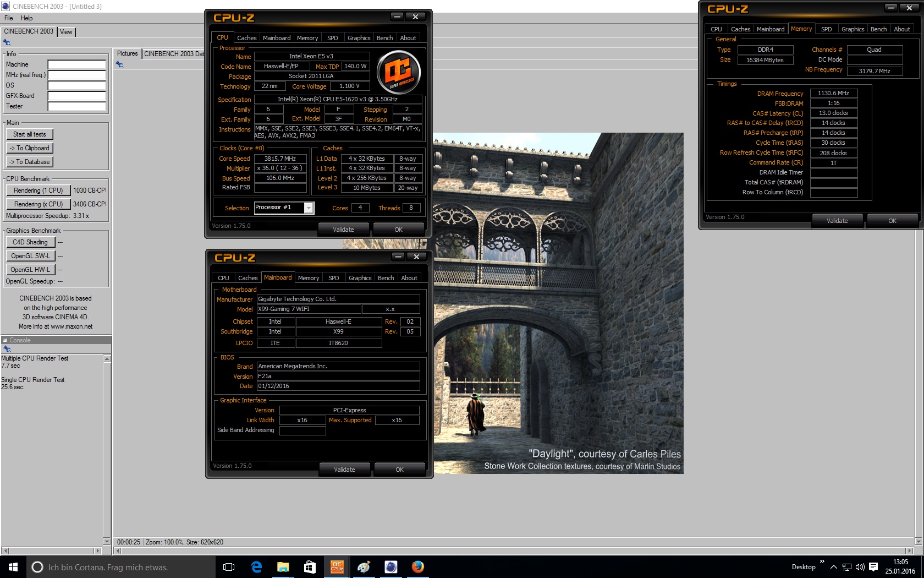
Task: Click the OC Super Overclock logo in CPU-Z
Action: point(399,72)
